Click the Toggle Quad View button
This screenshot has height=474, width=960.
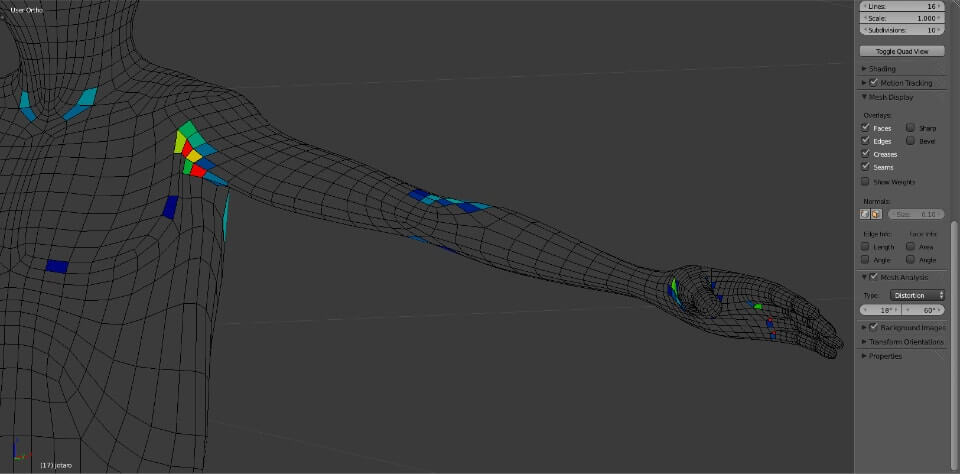pos(902,51)
